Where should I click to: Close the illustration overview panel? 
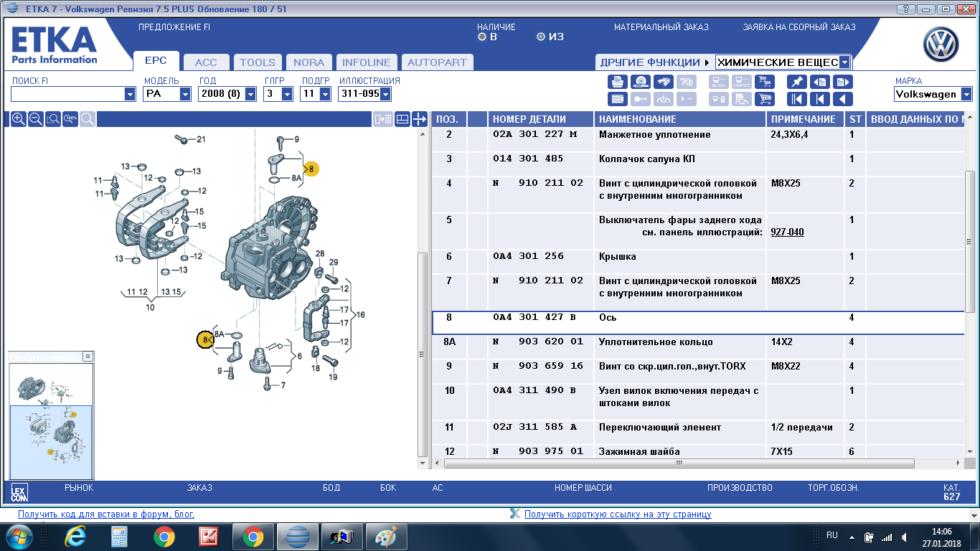coord(88,357)
